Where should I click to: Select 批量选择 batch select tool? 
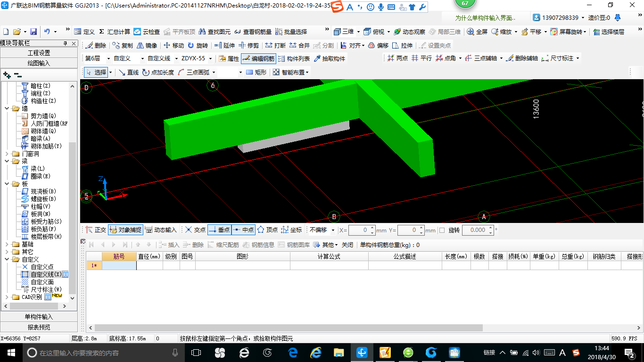click(x=291, y=32)
